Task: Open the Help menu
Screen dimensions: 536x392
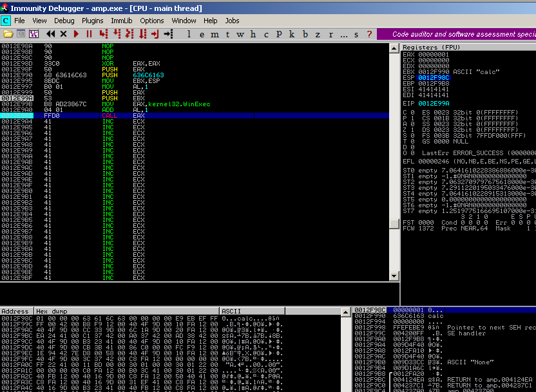Action: pos(211,21)
